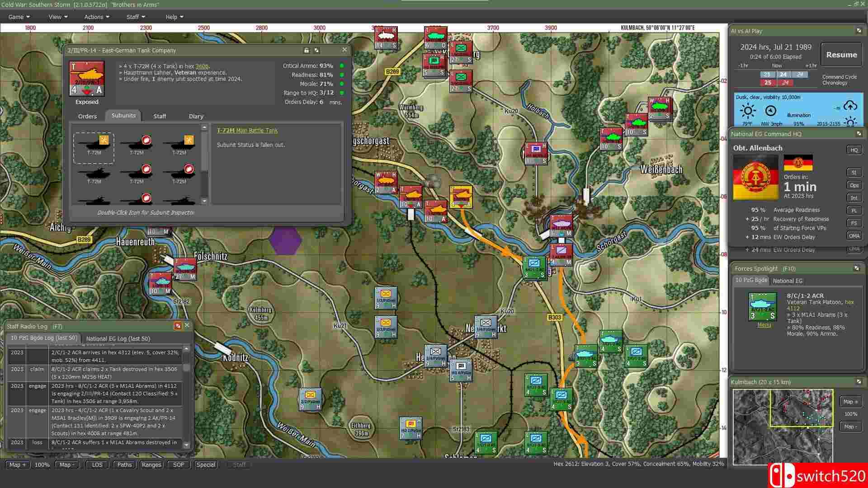The height and width of the screenshot is (488, 868).
Task: Click the Kulmbach minimap thumbnail
Action: (x=783, y=427)
